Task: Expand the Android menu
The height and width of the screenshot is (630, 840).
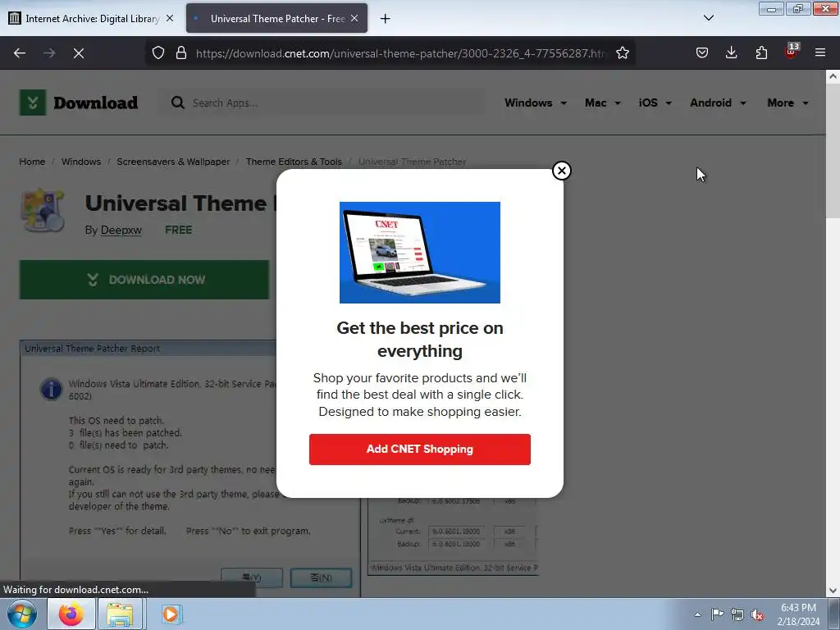Action: pos(718,103)
